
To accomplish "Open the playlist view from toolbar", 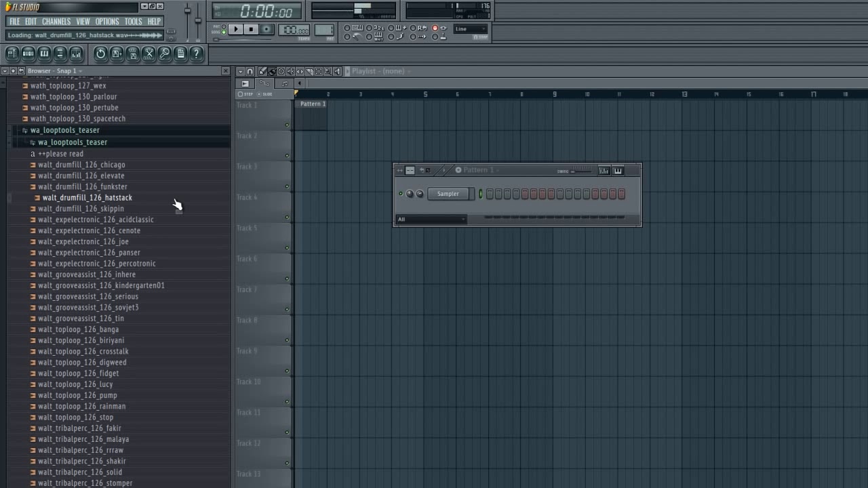I will 13,54.
